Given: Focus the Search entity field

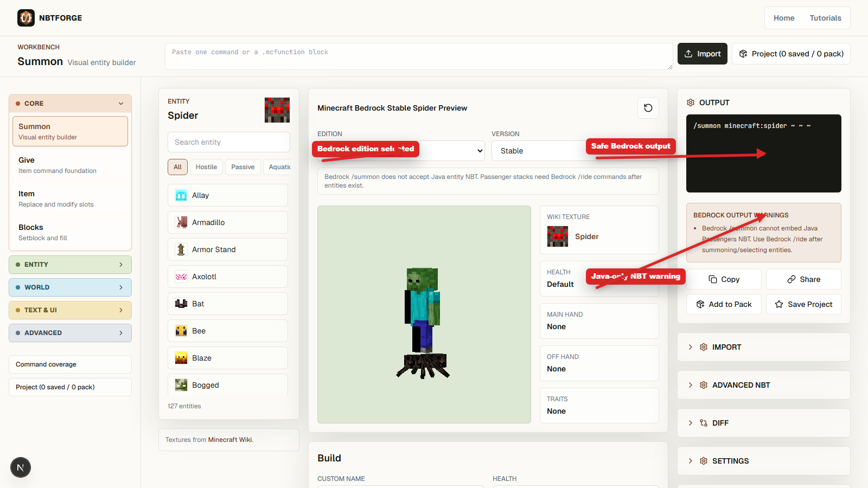Looking at the screenshot, I should coord(229,142).
